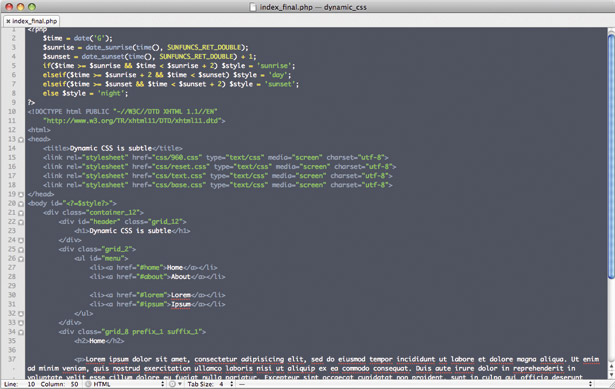Fold the menu list on line 26
The height and width of the screenshot is (389, 615).
click(x=21, y=259)
